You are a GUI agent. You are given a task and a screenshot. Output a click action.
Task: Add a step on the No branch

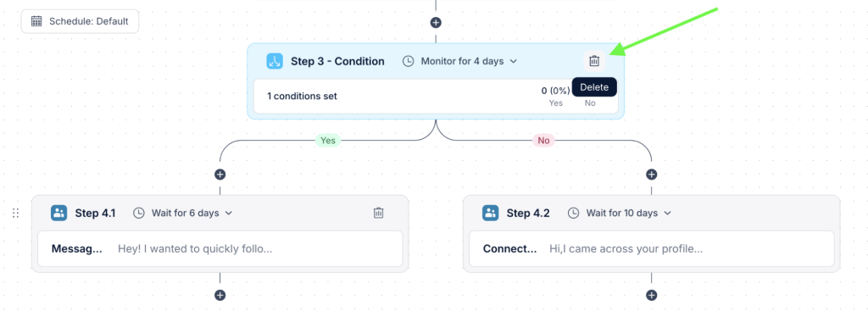pos(652,175)
